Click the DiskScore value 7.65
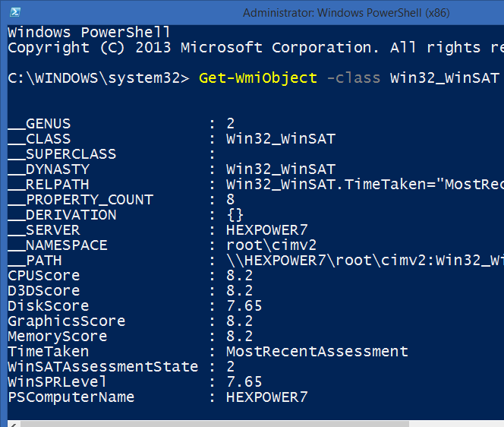This screenshot has width=504, height=427. [244, 305]
